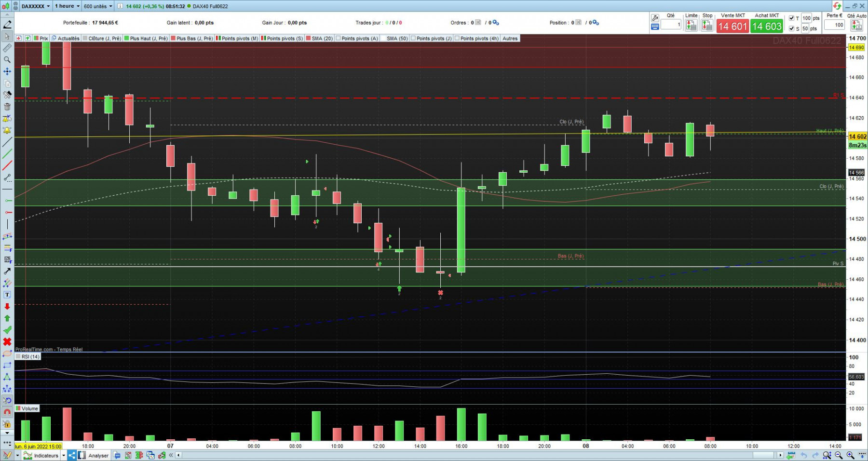868x461 pixels.
Task: Click the Qté quantity input field
Action: point(671,25)
